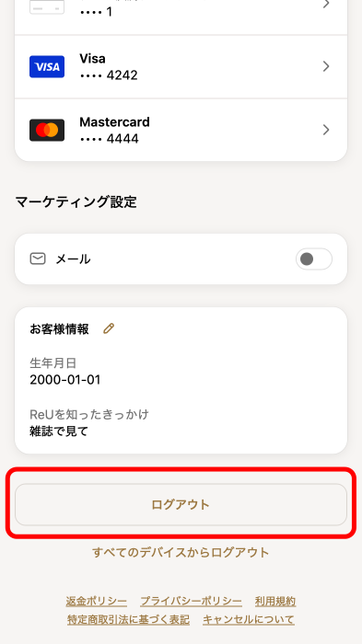Click the 雑誌で見て answer text
The image size is (362, 644).
tap(59, 431)
